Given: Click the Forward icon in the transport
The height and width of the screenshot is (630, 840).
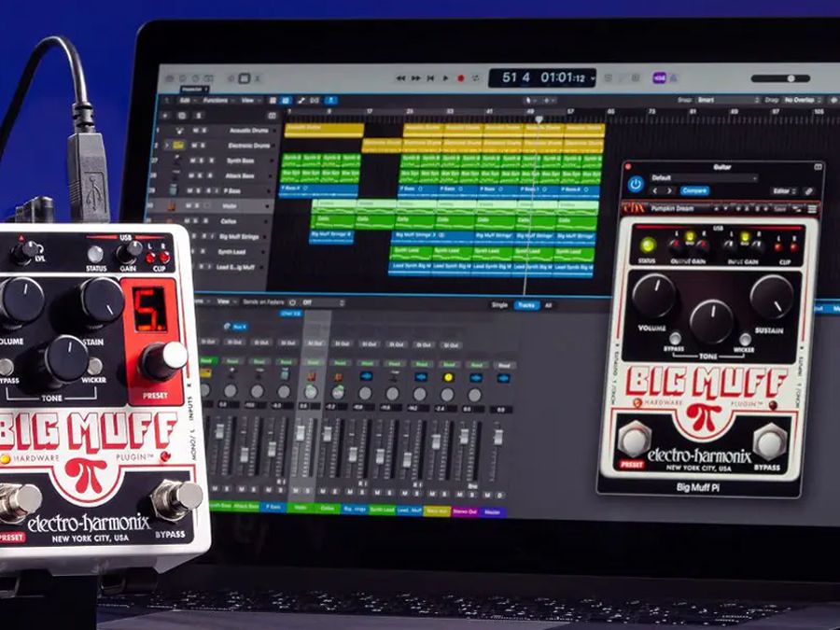Looking at the screenshot, I should [413, 77].
